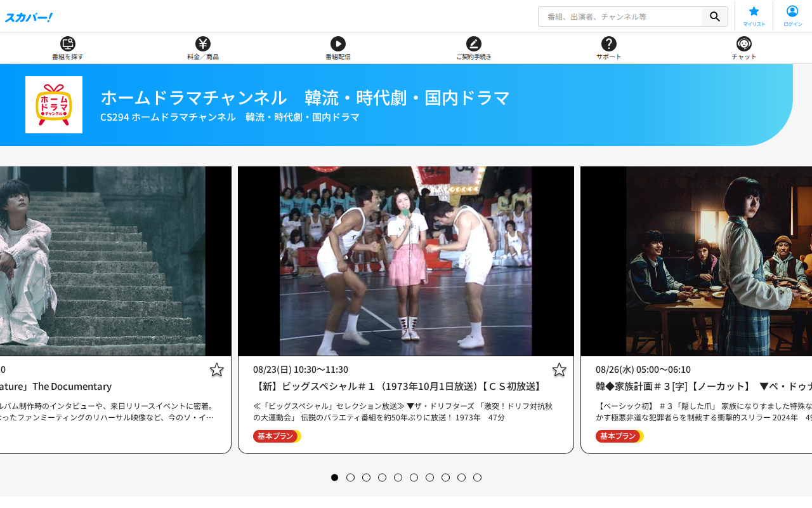Select the second carousel dot
The width and height of the screenshot is (812, 508).
coord(351,478)
